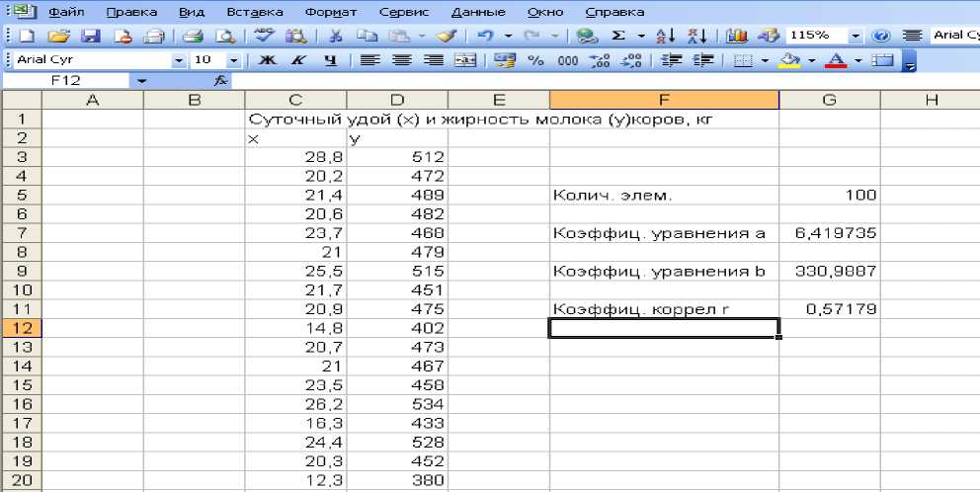980x492 pixels.
Task: Expand the font color palette arrow
Action: click(x=857, y=60)
